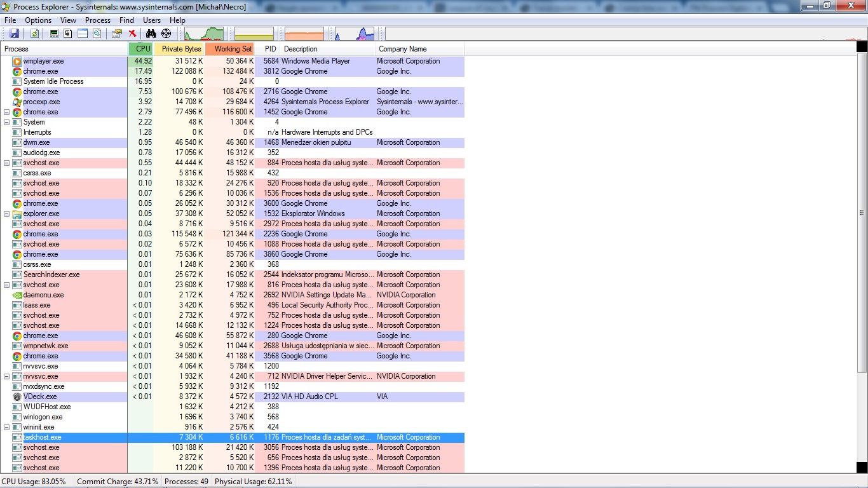868x488 pixels.
Task: Toggle the Show Process Tree toolbar icon
Action: coord(68,34)
